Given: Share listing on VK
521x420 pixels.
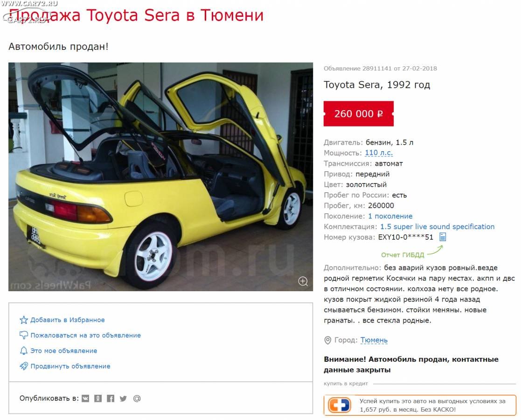Looking at the screenshot, I should [85, 399].
